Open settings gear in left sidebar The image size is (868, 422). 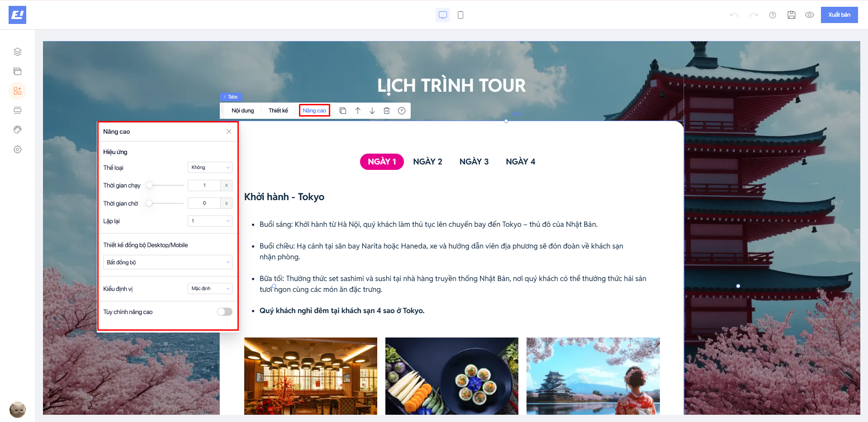18,150
